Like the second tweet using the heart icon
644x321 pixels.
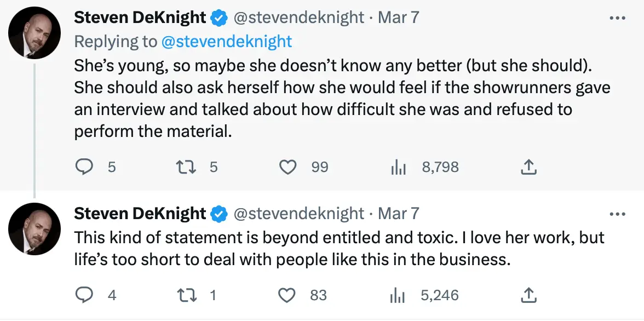(287, 295)
